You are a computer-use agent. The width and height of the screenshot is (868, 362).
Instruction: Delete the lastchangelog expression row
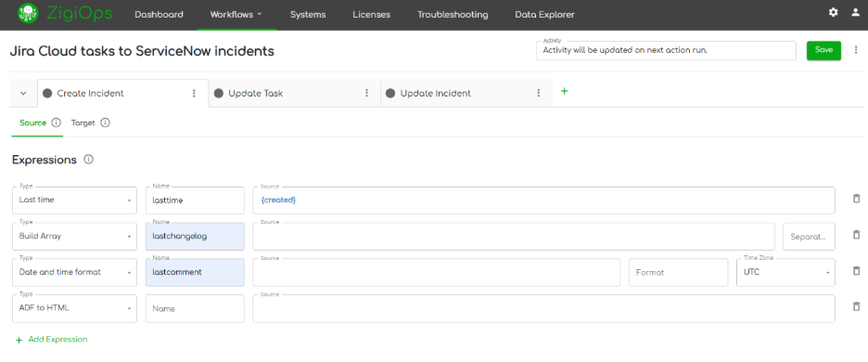coord(856,235)
